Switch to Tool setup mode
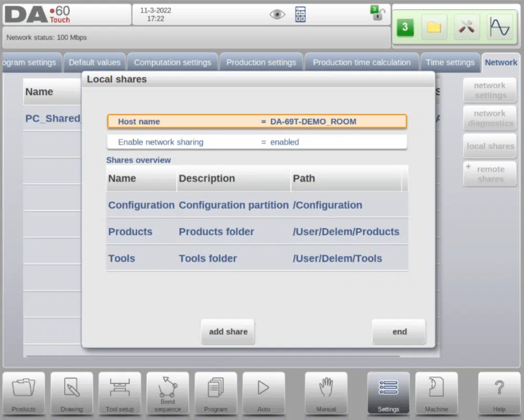The width and height of the screenshot is (524, 420). pos(119,394)
